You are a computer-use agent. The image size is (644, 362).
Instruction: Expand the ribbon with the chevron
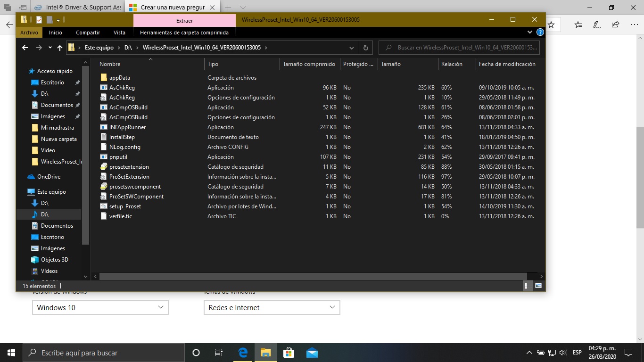click(530, 33)
